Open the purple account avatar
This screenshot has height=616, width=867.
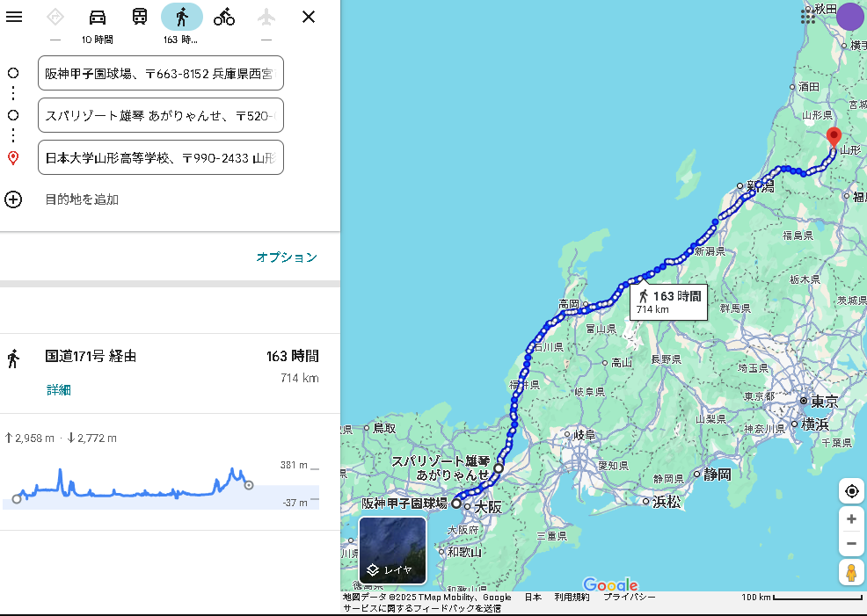pyautogui.click(x=850, y=17)
